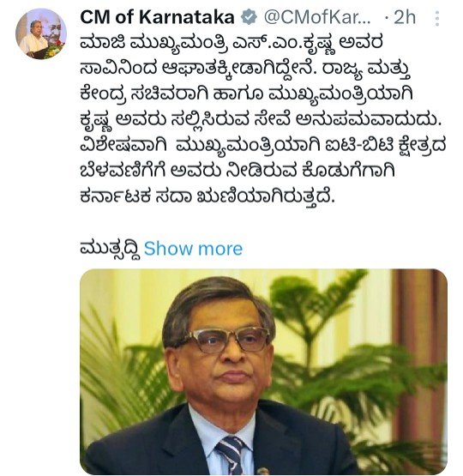Click the striped tie in the photo
This screenshot has width=463, height=476.
coord(232,455)
